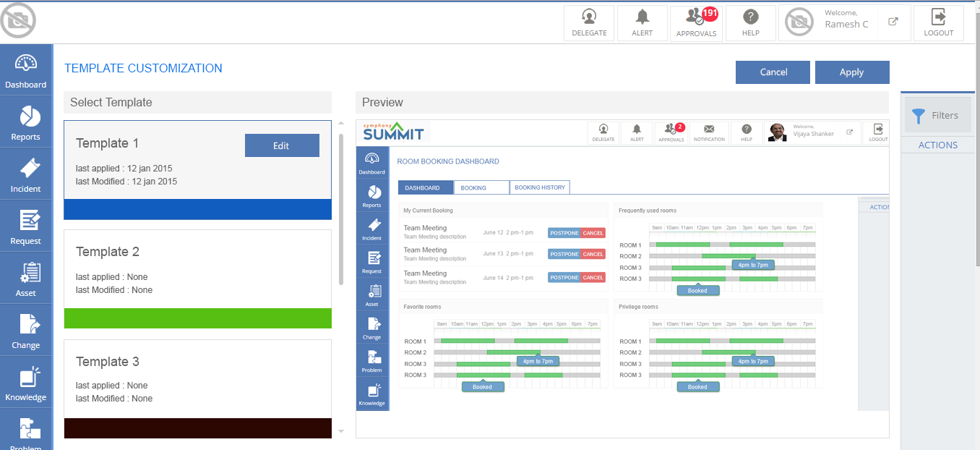Go to Incident module in sidebar
980x450 pixels.
(x=26, y=175)
